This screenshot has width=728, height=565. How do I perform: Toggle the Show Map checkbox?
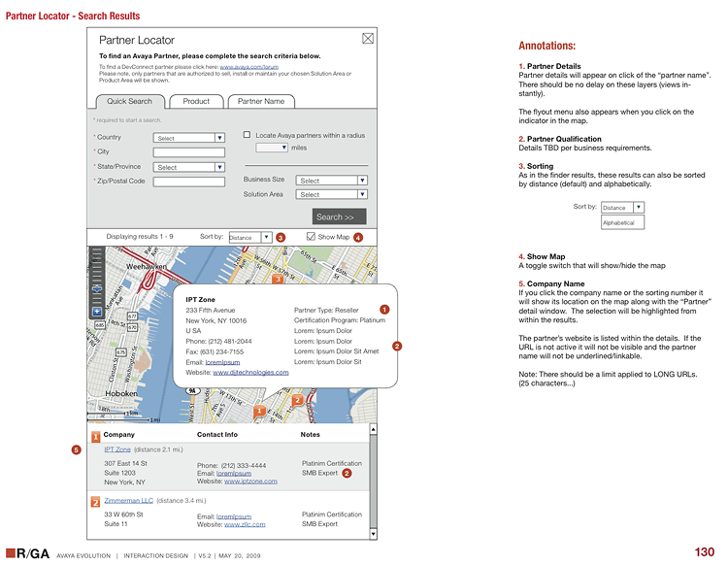click(x=311, y=237)
